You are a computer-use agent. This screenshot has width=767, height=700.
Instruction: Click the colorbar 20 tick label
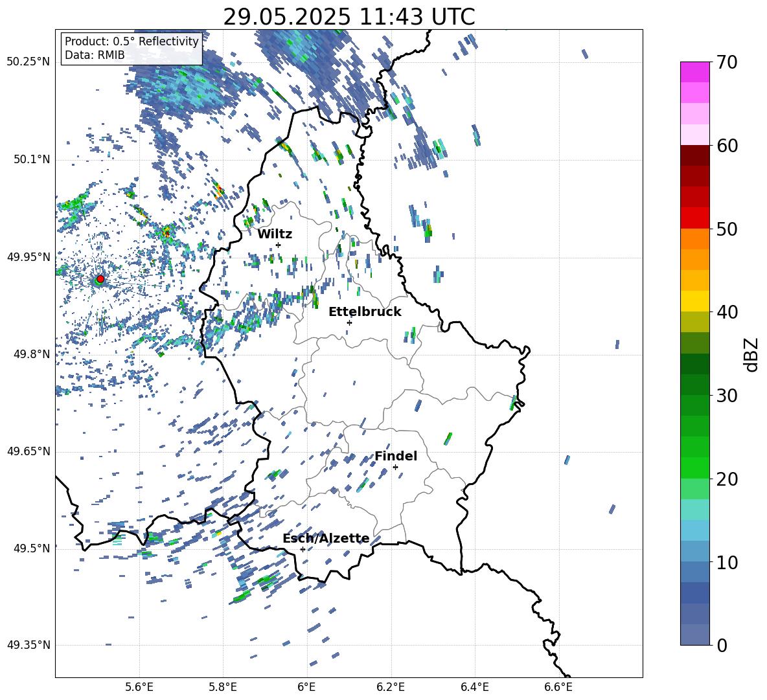coord(727,479)
